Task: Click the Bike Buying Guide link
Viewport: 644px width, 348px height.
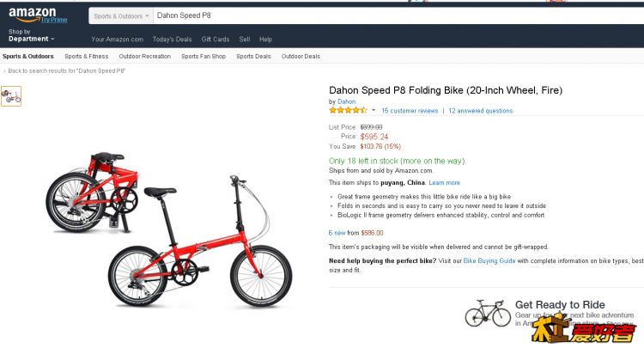Action: (488, 259)
